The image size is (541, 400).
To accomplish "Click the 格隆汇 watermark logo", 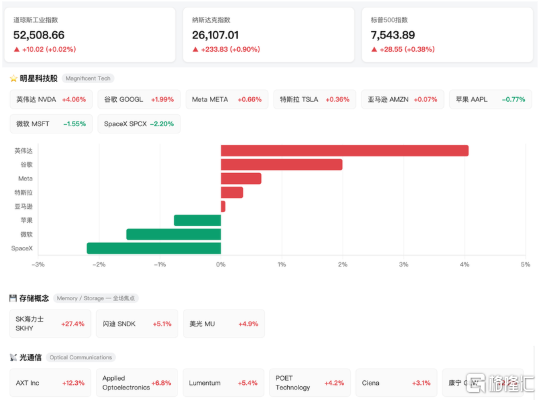I will click(500, 383).
